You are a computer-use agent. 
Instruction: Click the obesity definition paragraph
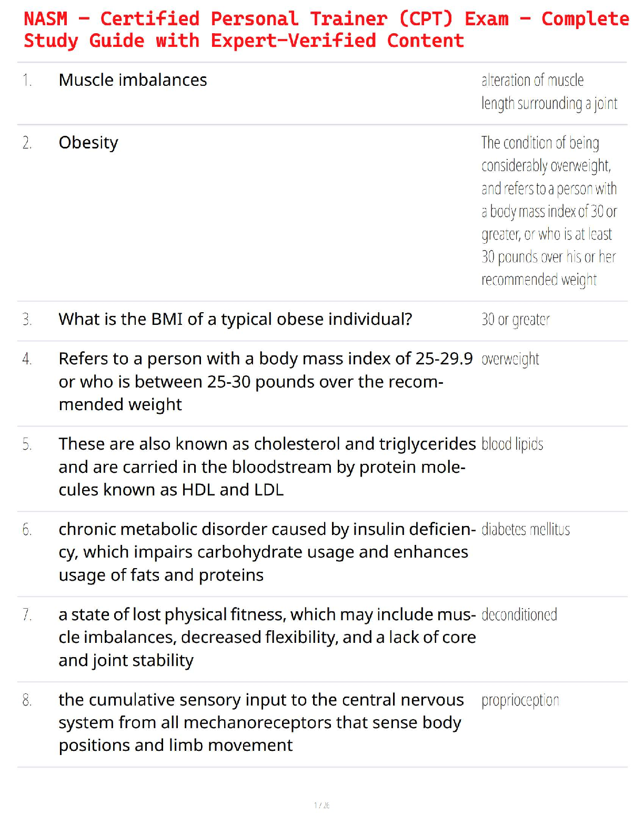click(x=549, y=211)
